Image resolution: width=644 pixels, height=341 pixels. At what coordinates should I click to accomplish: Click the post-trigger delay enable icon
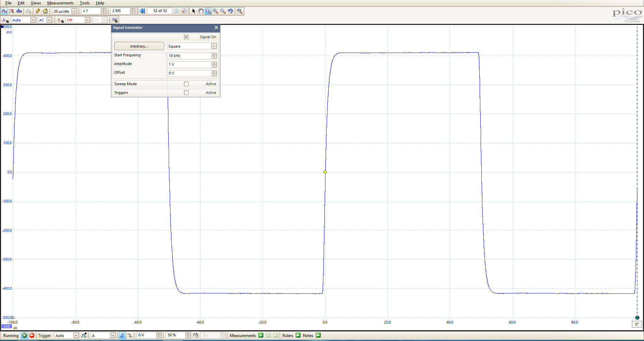[x=196, y=335]
